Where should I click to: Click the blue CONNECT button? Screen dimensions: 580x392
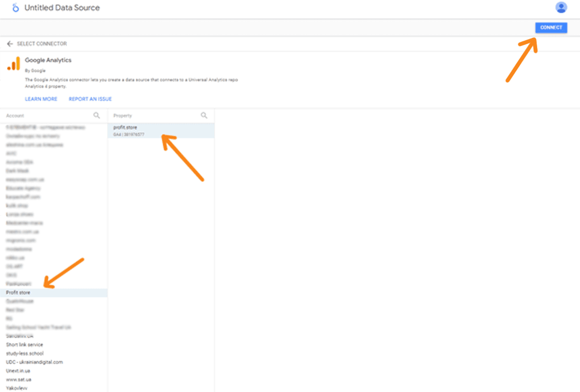click(551, 27)
